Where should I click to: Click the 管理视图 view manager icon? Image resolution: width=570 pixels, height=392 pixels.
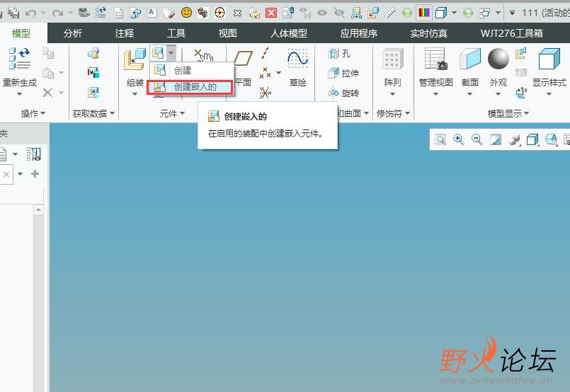click(x=436, y=59)
